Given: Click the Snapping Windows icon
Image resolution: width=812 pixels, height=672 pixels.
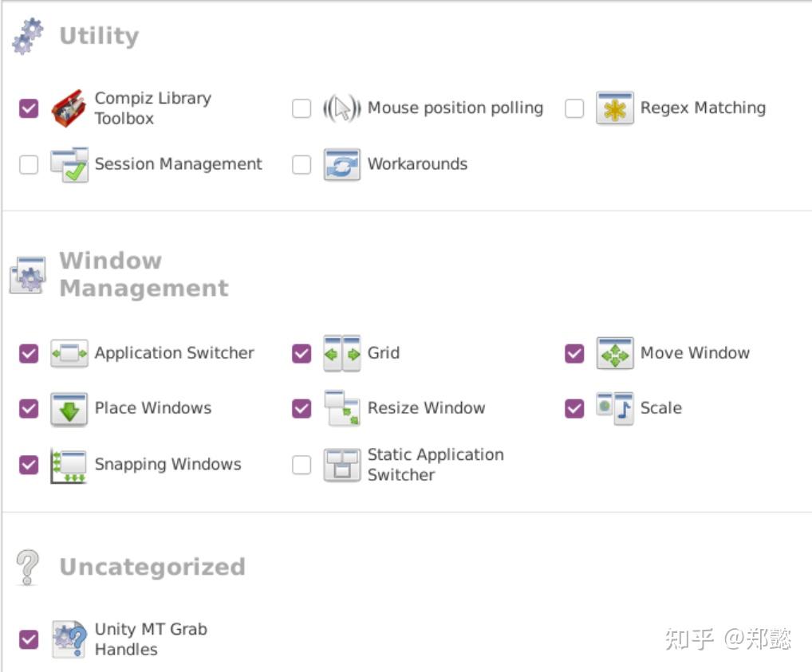Looking at the screenshot, I should pos(69,464).
